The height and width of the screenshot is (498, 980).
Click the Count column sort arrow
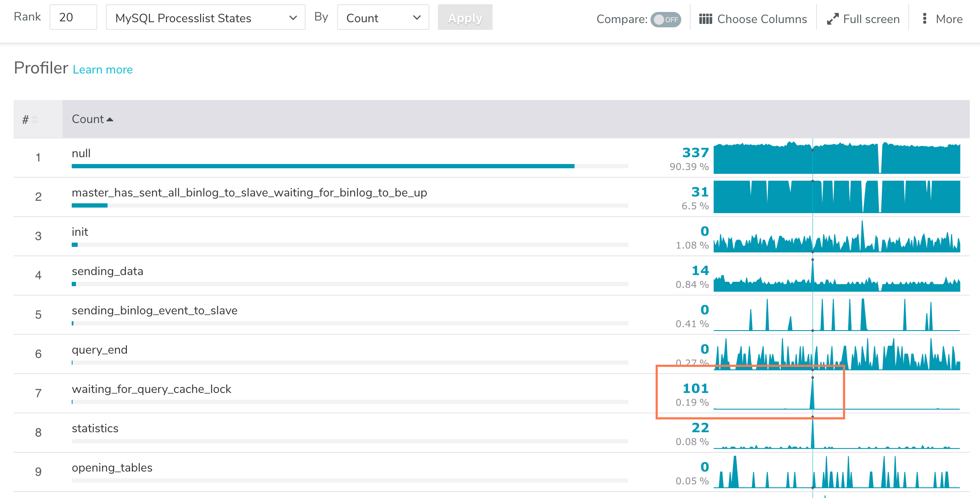tap(110, 120)
